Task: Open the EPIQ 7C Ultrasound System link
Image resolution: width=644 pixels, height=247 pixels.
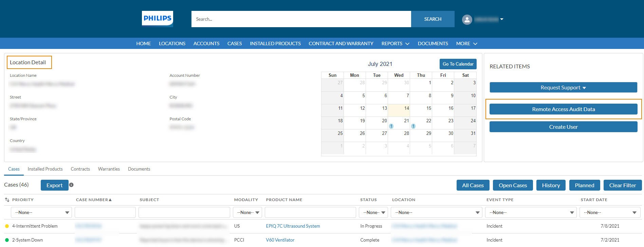Action: tap(293, 226)
